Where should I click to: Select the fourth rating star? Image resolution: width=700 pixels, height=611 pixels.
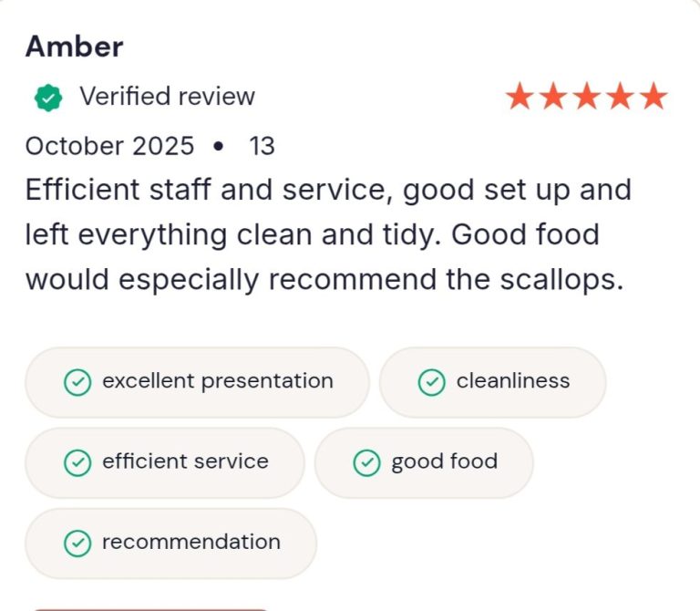click(620, 97)
